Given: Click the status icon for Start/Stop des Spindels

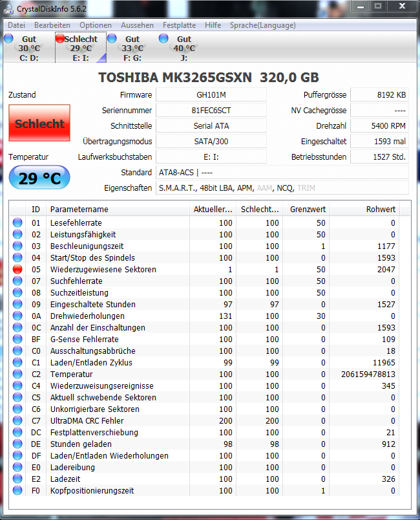Looking at the screenshot, I should click(17, 257).
